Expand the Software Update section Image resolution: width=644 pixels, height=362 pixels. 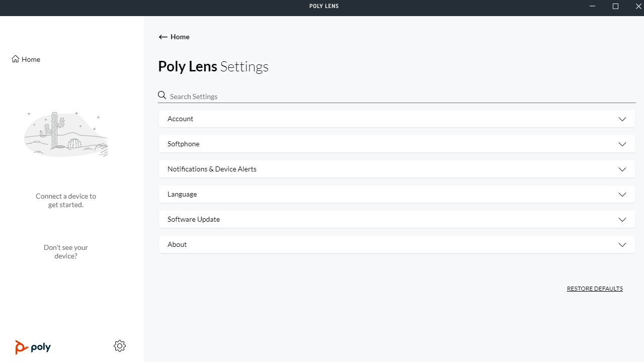click(x=396, y=219)
